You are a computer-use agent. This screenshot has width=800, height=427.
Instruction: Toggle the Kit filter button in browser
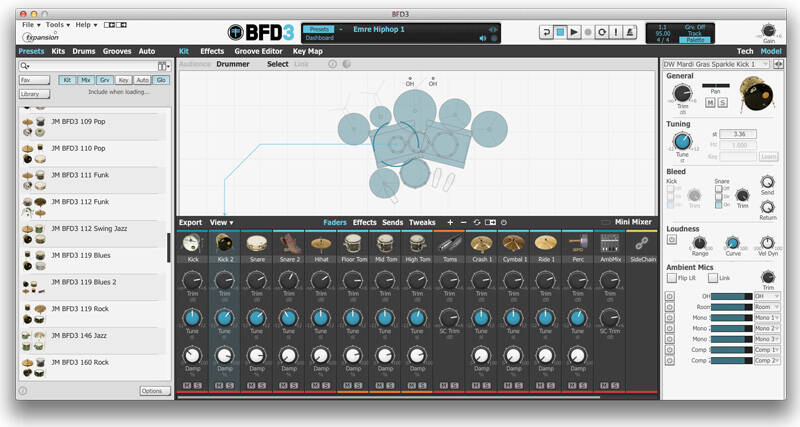tap(66, 80)
